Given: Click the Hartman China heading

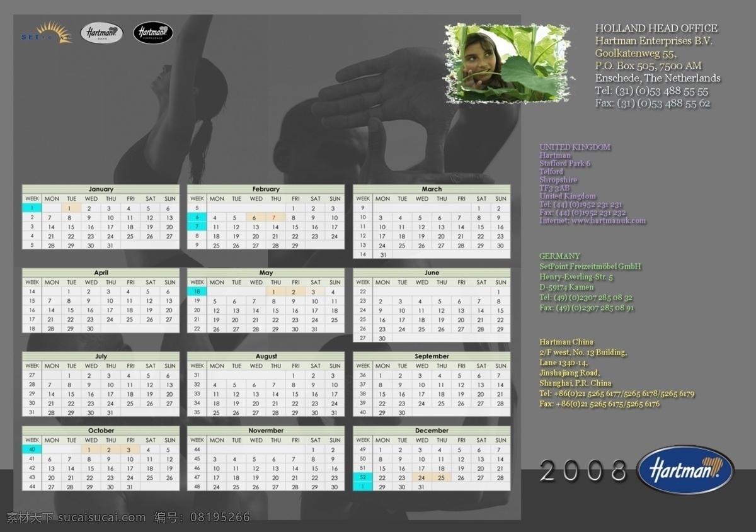Looking at the screenshot, I should 566,342.
